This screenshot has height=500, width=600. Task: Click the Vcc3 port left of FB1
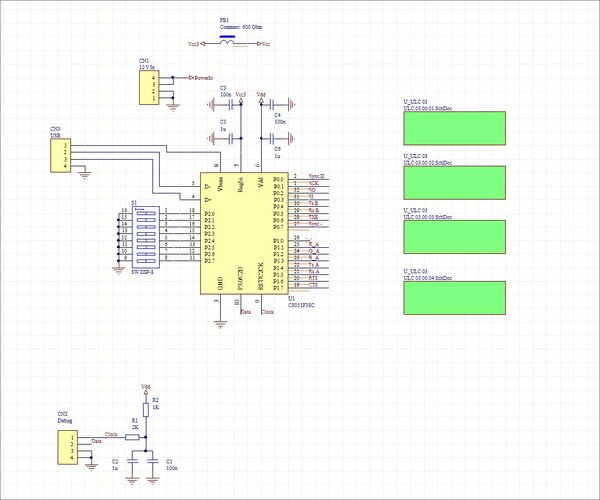pyautogui.click(x=202, y=44)
